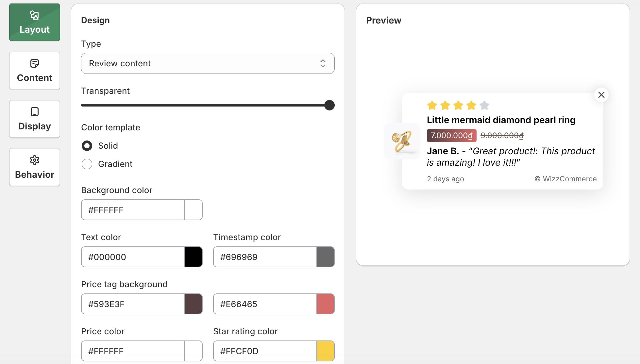Close the preview popup with X
The image size is (640, 364).
601,95
